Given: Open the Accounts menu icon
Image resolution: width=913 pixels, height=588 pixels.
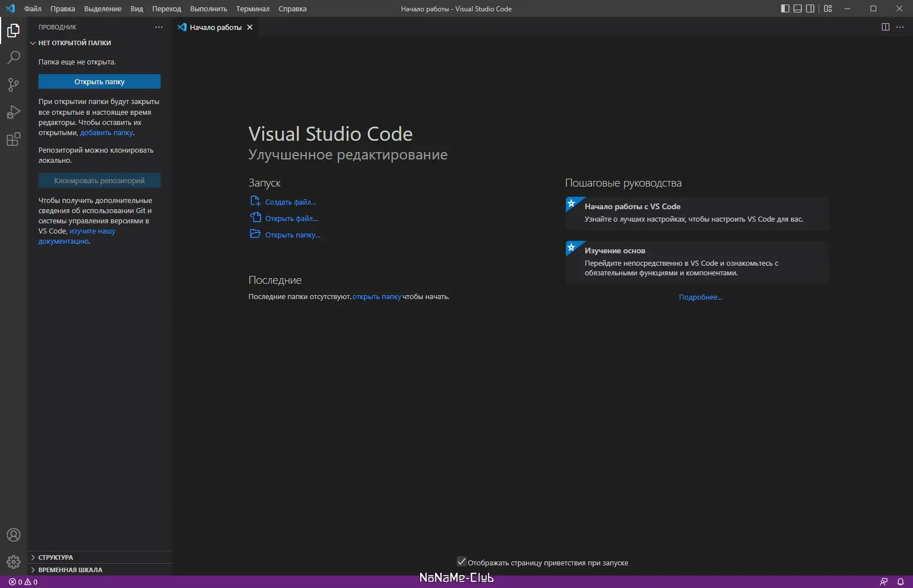Looking at the screenshot, I should [x=14, y=535].
